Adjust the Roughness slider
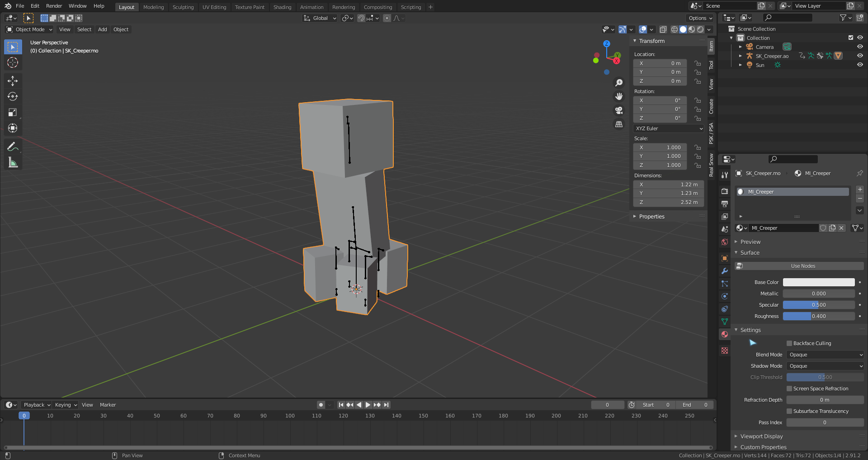The height and width of the screenshot is (460, 868). point(818,316)
